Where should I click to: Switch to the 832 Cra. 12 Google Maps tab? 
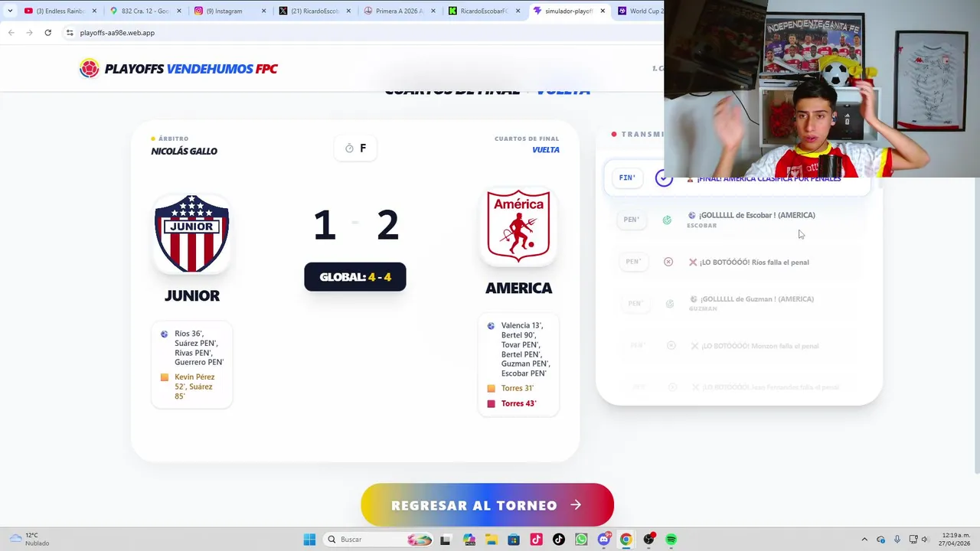[x=145, y=11]
